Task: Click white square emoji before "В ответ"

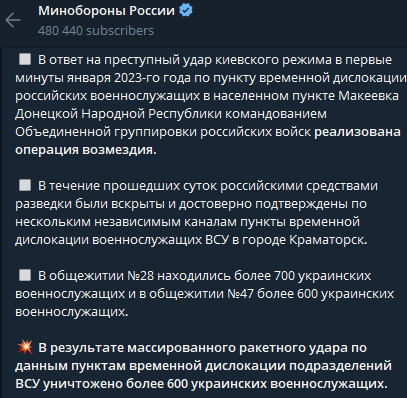Action: point(25,60)
